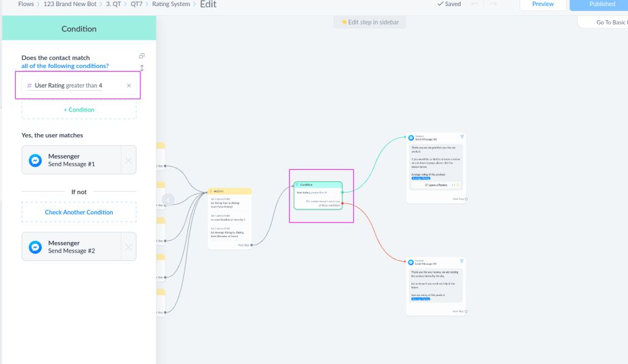
Task: Click the Messenger icon for Send Message #1
Action: click(35, 161)
